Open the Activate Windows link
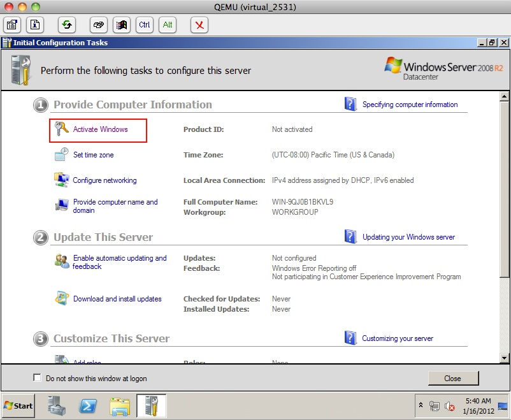The width and height of the screenshot is (511, 420). (101, 129)
